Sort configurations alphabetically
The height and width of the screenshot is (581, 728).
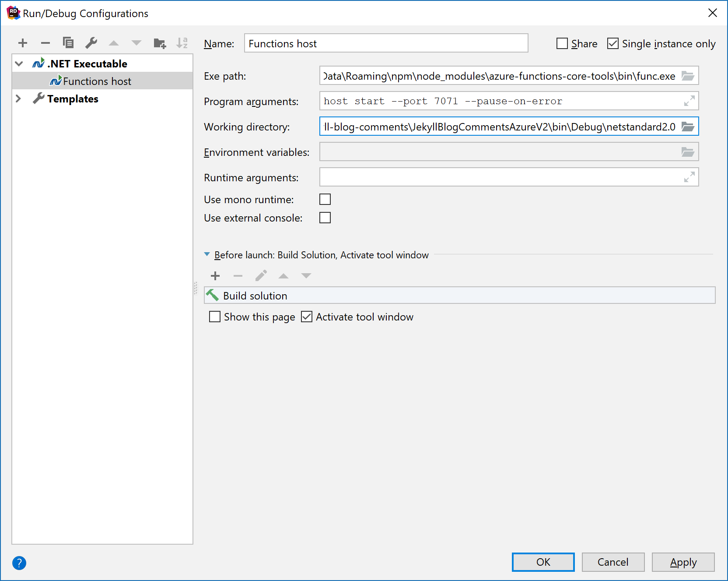[x=182, y=42]
